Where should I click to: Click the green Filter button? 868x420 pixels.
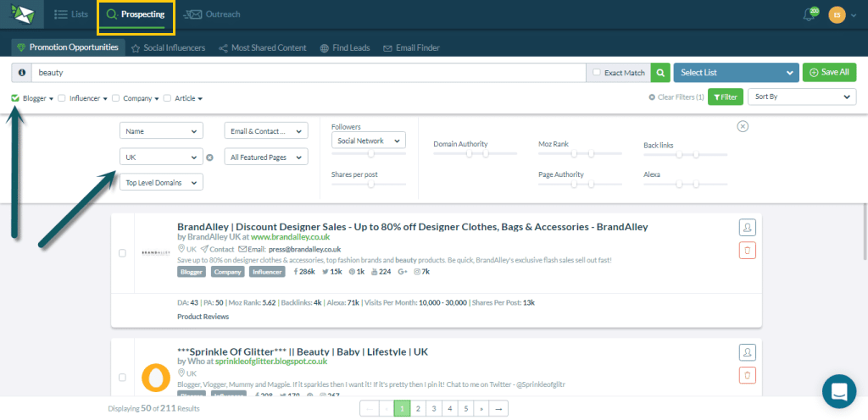tap(726, 97)
